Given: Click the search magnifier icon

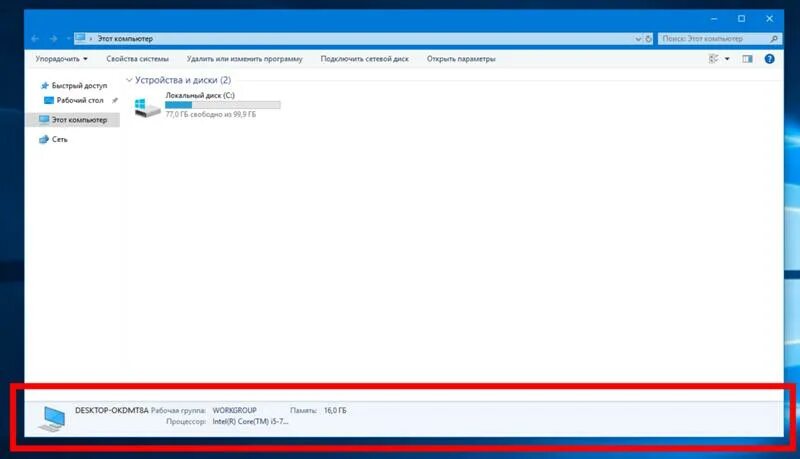Looking at the screenshot, I should tap(774, 39).
